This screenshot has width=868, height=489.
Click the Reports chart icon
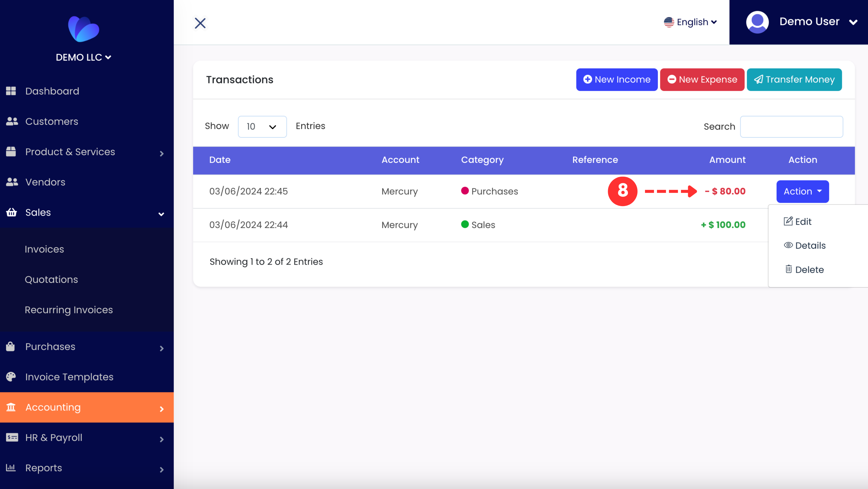click(x=11, y=468)
